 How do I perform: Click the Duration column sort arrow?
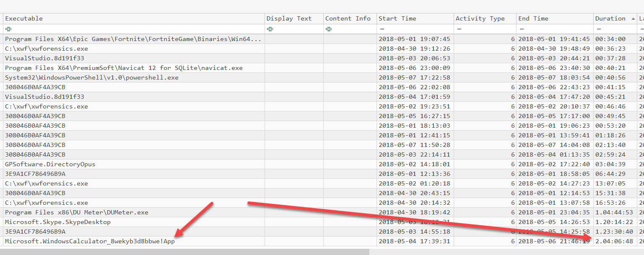coord(633,18)
